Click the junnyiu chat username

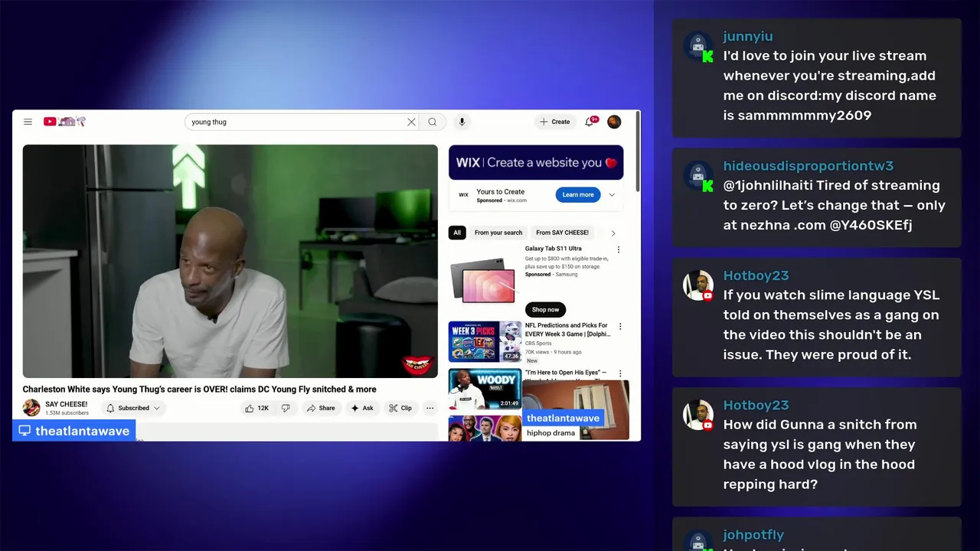click(x=748, y=36)
